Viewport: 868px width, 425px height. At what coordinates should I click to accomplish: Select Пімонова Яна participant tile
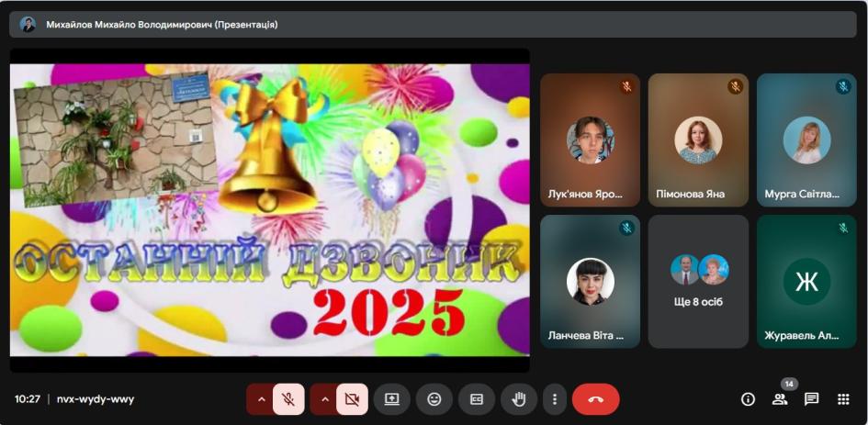coord(698,140)
